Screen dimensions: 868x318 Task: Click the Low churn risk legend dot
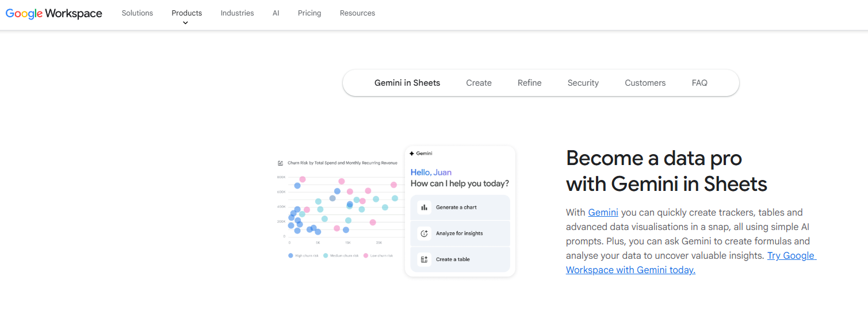pos(366,255)
